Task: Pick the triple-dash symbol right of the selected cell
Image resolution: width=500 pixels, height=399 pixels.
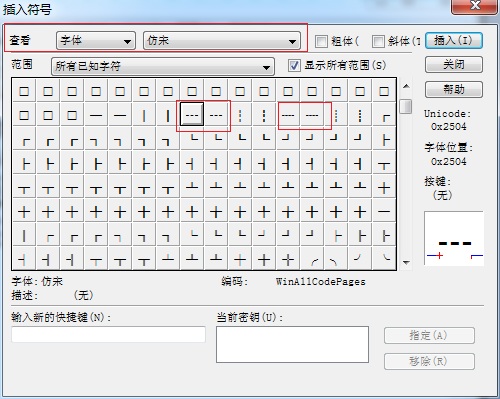Action: coord(216,114)
